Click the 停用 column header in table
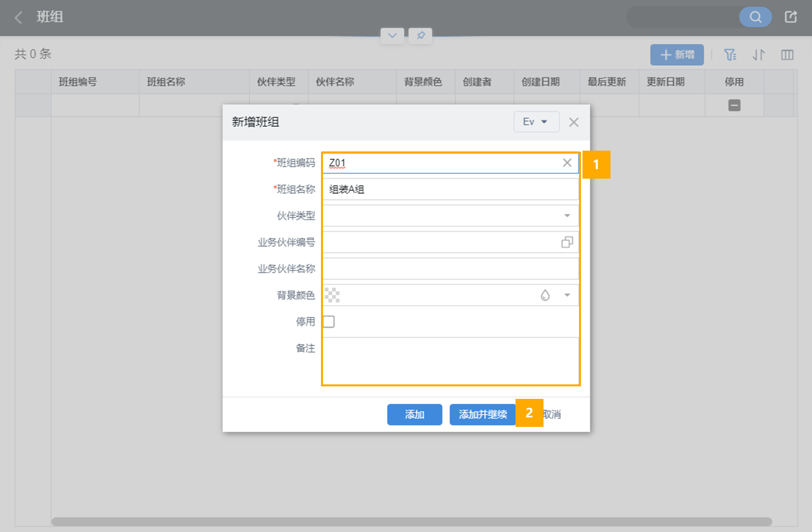Image resolution: width=812 pixels, height=532 pixels. tap(734, 82)
